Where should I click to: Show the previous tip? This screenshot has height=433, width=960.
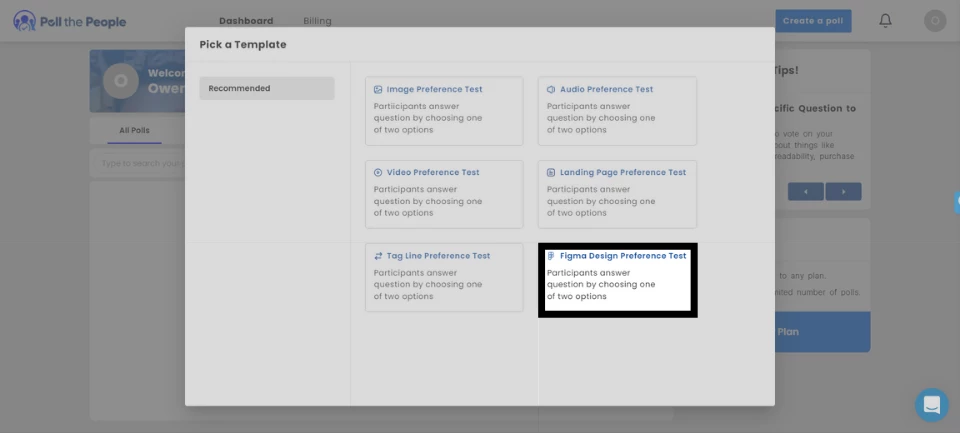point(805,192)
